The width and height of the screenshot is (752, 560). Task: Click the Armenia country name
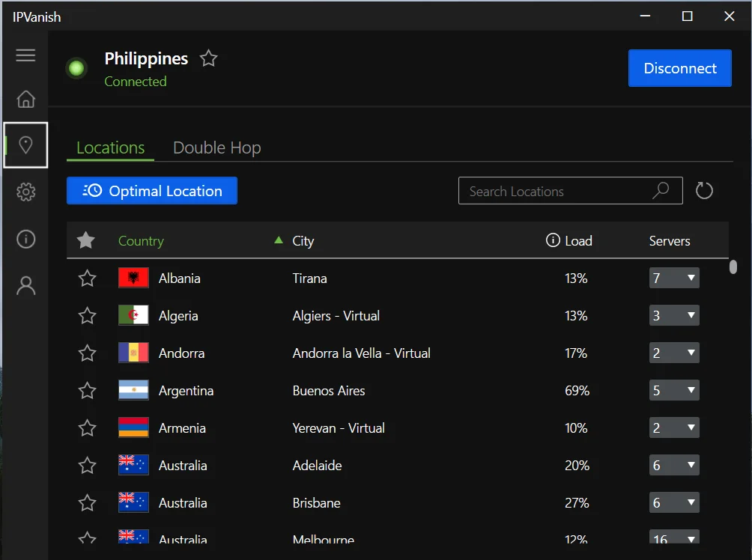[x=182, y=428]
